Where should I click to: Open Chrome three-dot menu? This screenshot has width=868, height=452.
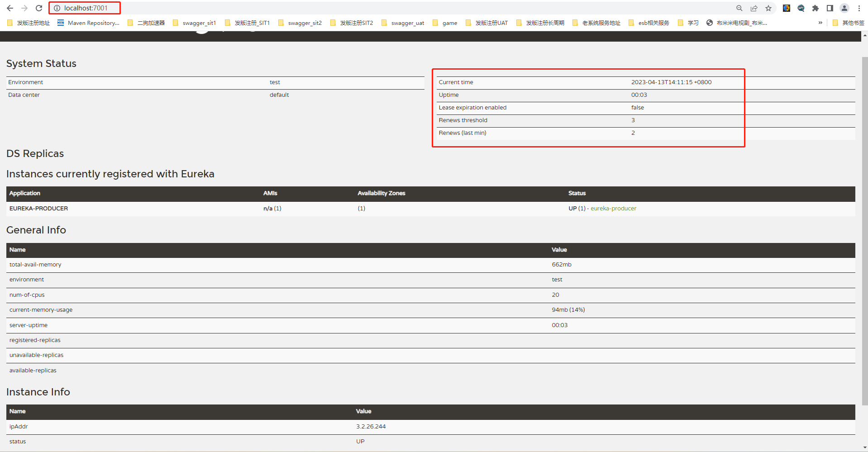pos(859,8)
